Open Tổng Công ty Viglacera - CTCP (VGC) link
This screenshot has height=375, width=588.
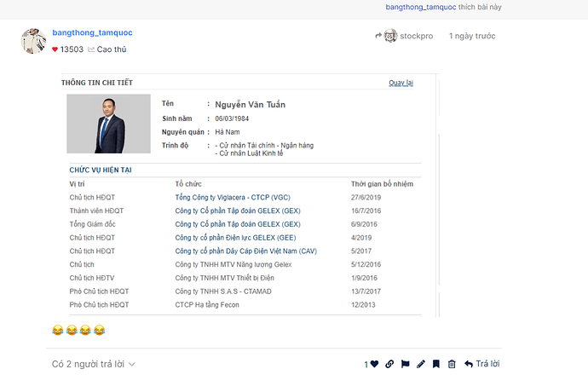tap(233, 197)
